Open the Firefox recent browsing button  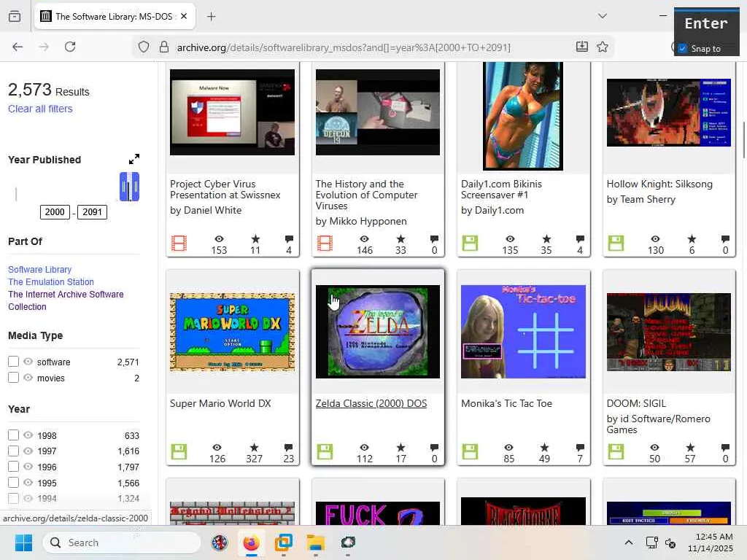[x=15, y=16]
